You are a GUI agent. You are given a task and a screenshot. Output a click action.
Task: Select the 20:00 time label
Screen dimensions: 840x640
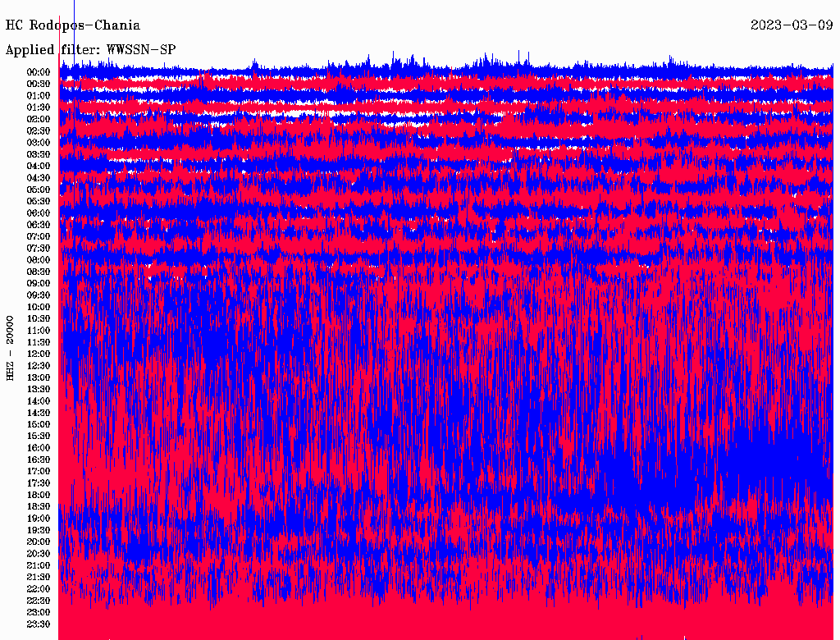point(39,542)
